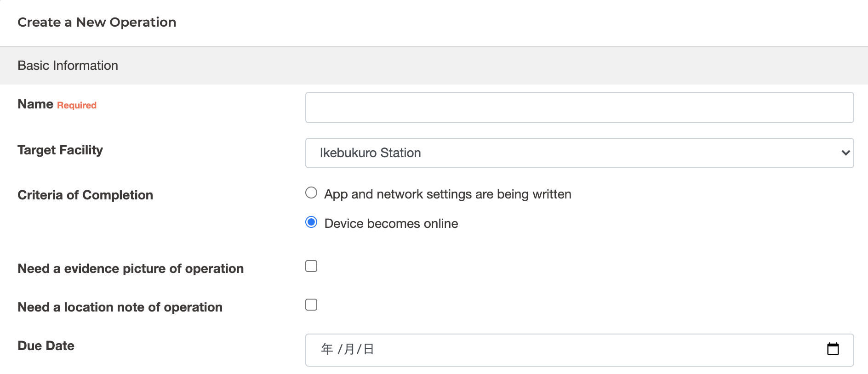Select the 'Device becomes online' radio button
This screenshot has width=868, height=374.
coord(311,222)
